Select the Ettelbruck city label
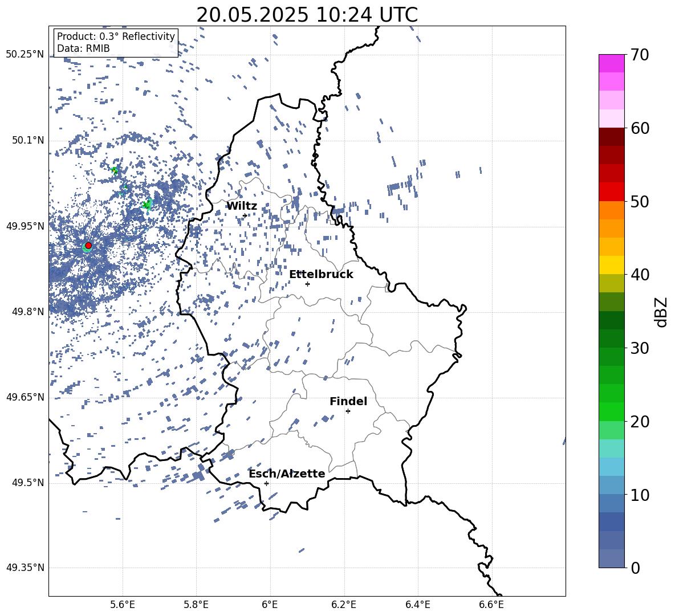The width and height of the screenshot is (675, 616). coord(321,275)
